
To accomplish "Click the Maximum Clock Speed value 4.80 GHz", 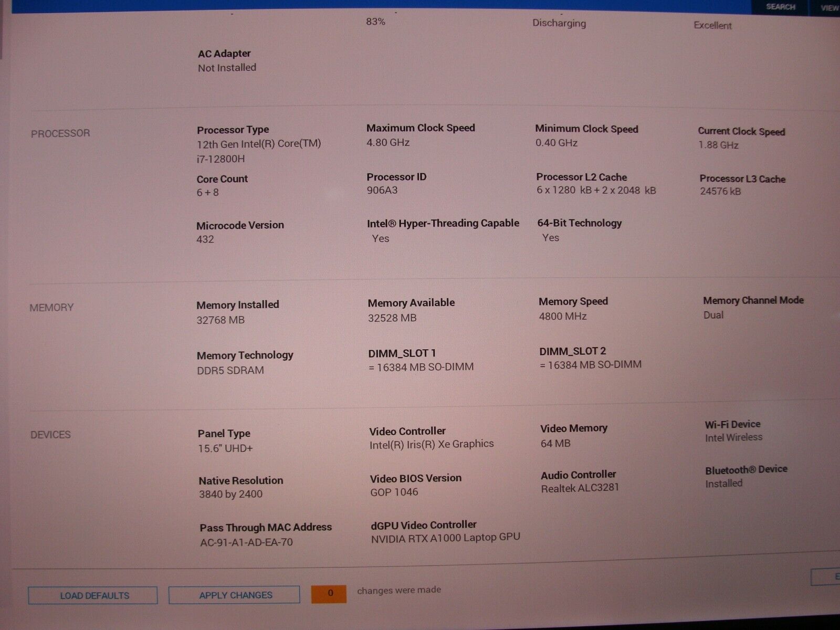I will [388, 142].
